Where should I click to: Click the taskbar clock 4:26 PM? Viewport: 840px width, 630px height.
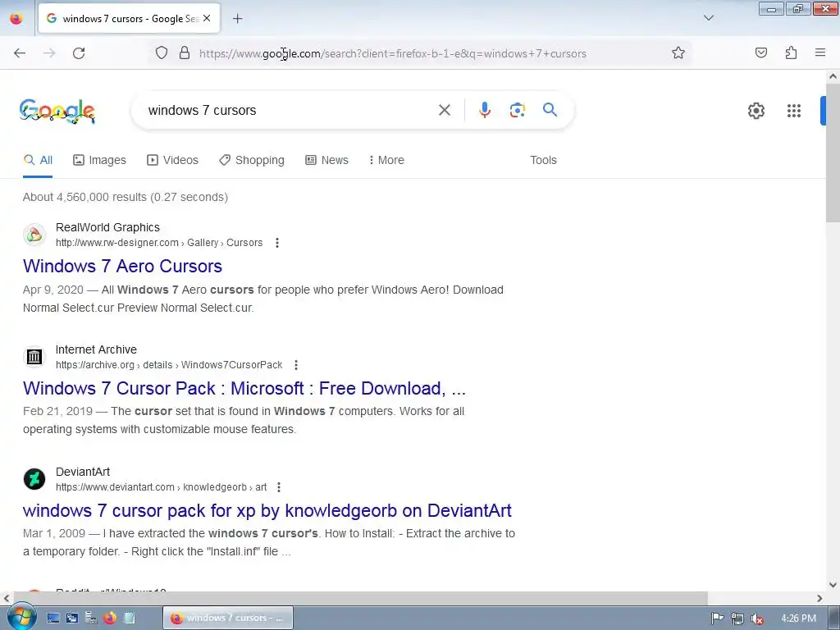pyautogui.click(x=798, y=619)
